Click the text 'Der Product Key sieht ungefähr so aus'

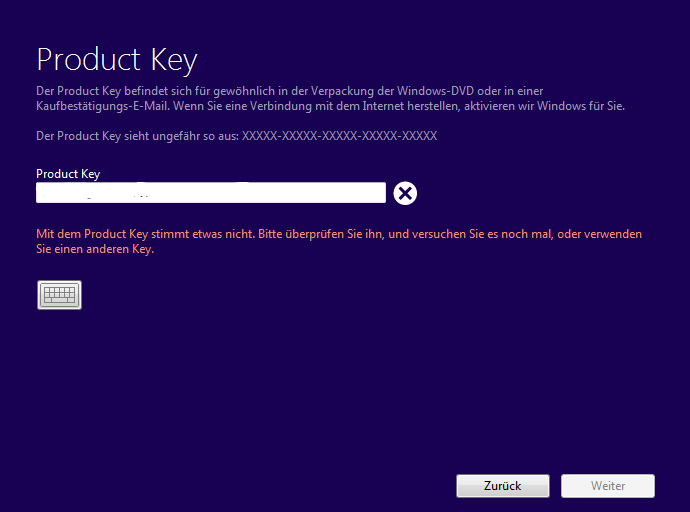coord(137,135)
